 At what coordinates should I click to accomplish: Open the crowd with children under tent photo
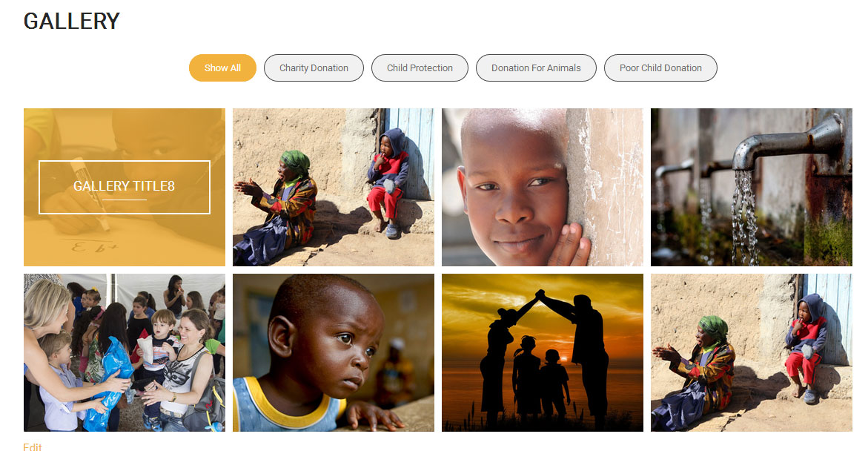125,352
